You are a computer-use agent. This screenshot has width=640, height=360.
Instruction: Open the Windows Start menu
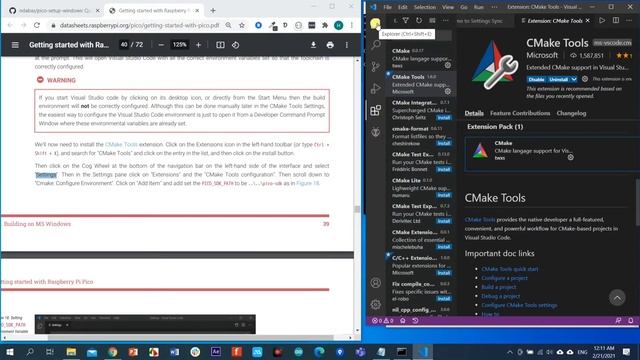9,352
